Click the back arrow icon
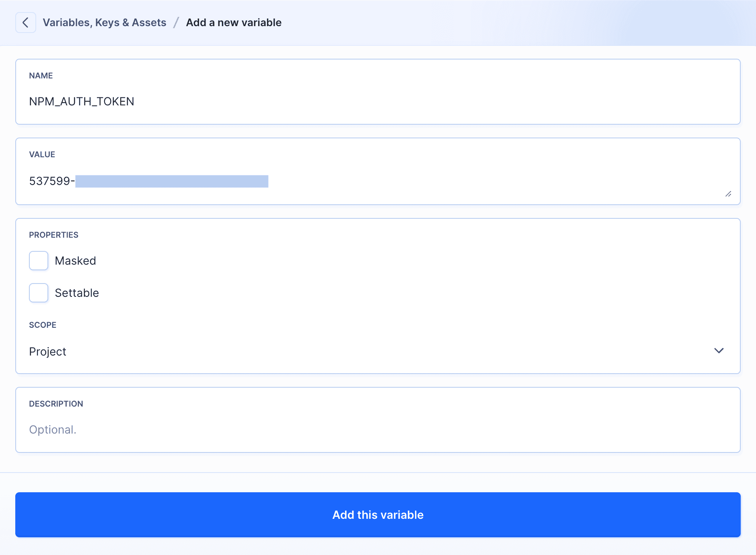 coord(26,22)
